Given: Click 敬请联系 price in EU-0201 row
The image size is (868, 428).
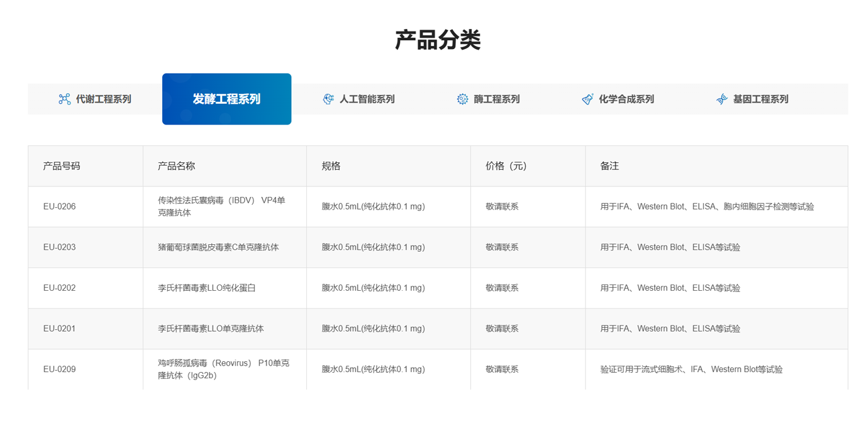Looking at the screenshot, I should (x=502, y=329).
